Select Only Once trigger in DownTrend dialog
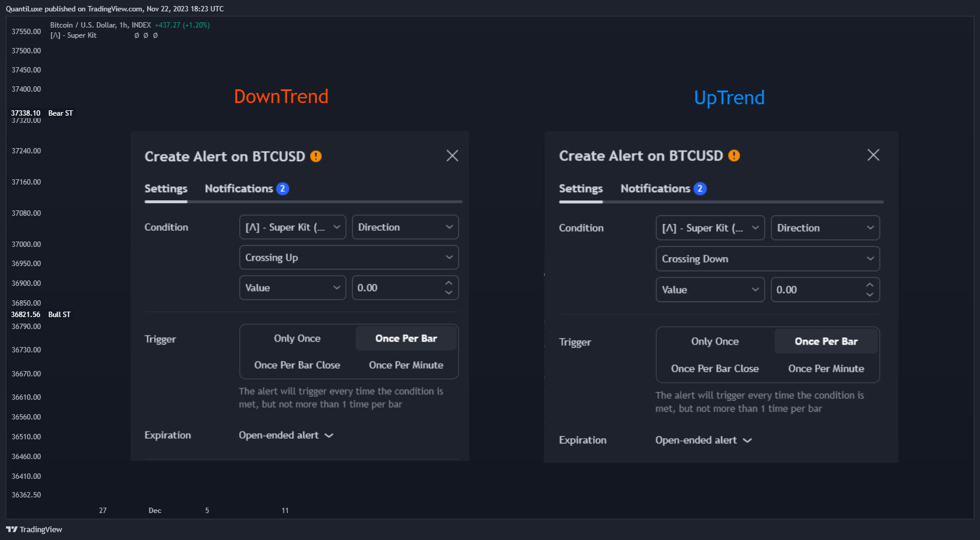This screenshot has height=540, width=980. coord(297,339)
